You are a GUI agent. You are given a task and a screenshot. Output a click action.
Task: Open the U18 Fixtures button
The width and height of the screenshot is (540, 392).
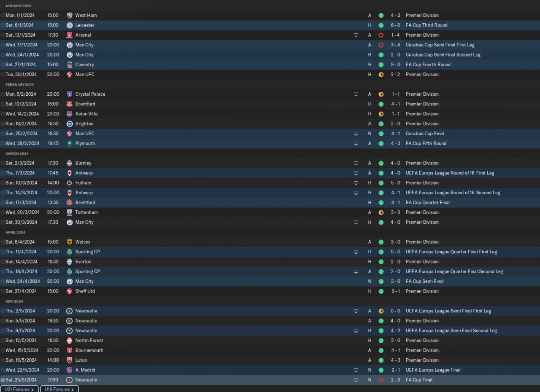click(x=59, y=389)
